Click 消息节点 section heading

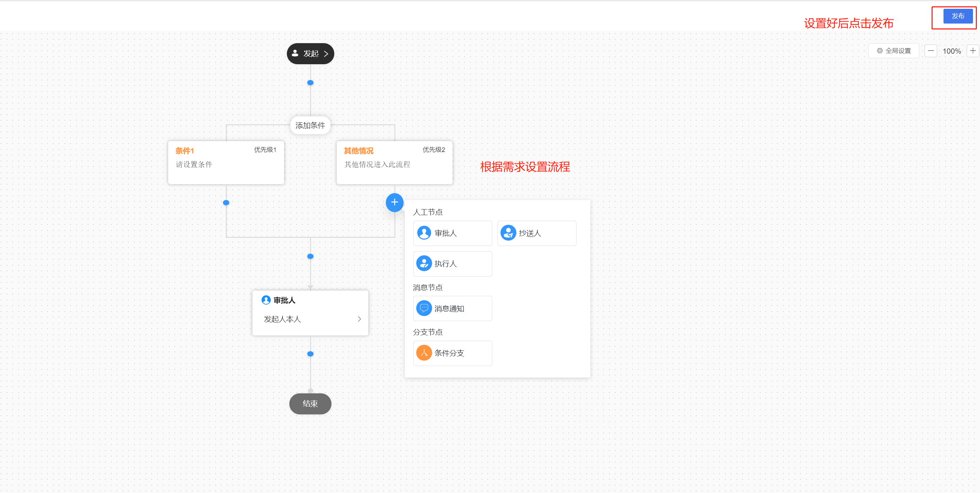(428, 287)
